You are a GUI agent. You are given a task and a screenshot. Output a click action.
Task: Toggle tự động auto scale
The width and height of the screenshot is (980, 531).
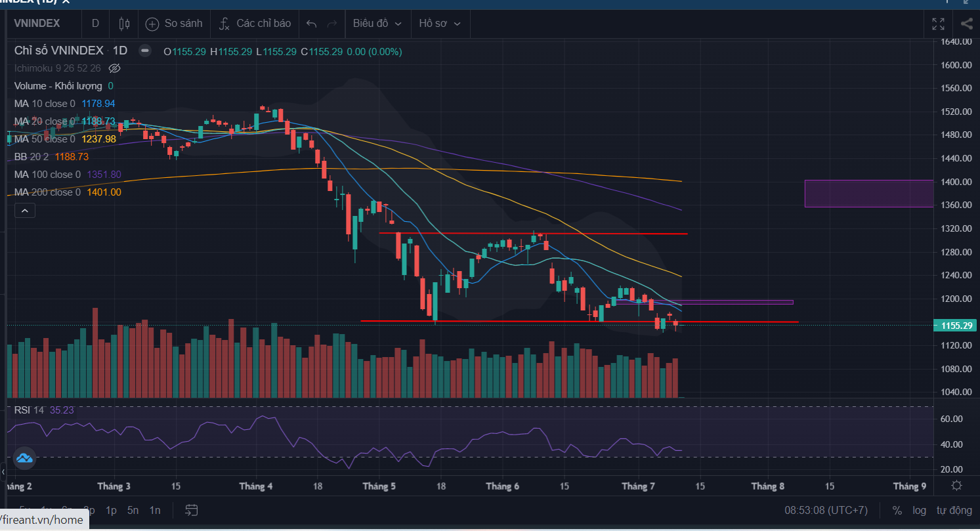point(954,510)
